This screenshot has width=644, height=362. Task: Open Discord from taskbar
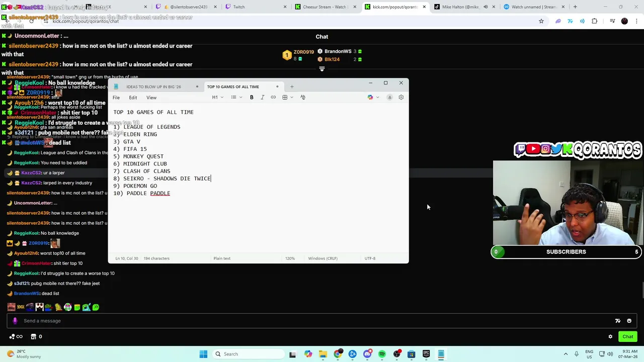tap(367, 354)
